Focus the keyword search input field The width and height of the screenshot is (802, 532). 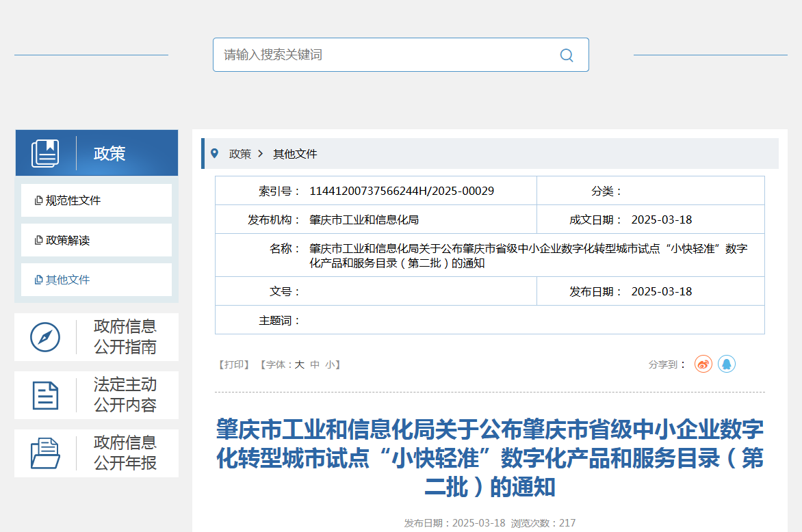383,55
